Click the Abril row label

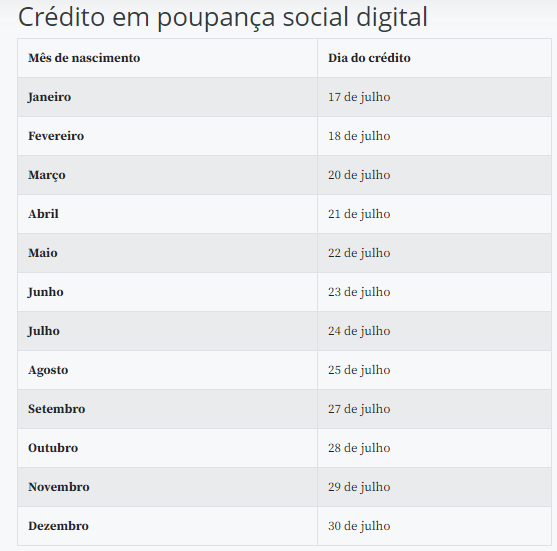point(43,214)
